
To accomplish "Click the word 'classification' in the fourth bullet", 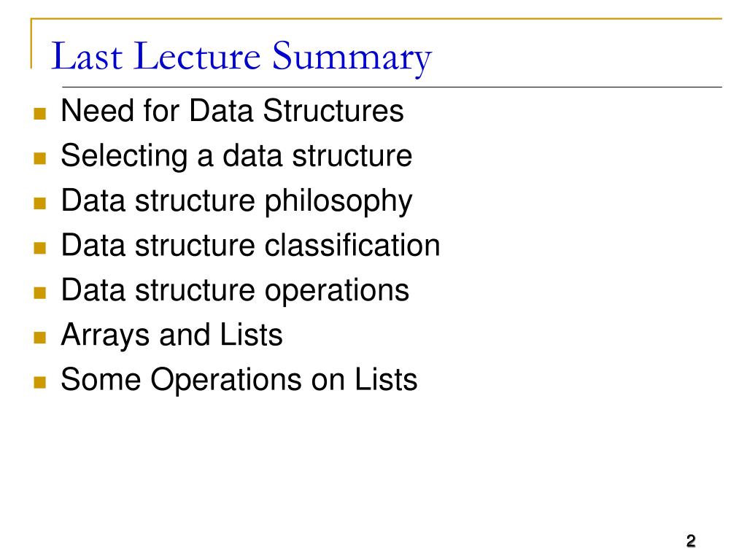I will click(x=352, y=245).
